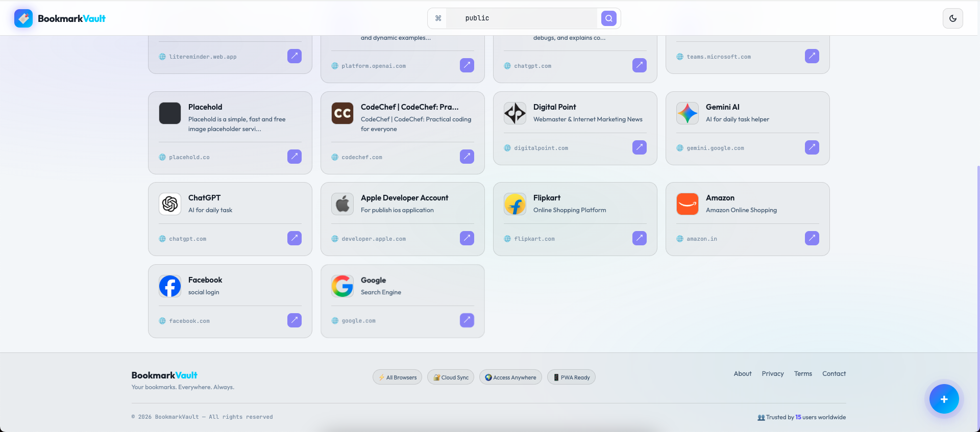This screenshot has height=432, width=980.
Task: Open the Terms footer link
Action: (803, 374)
